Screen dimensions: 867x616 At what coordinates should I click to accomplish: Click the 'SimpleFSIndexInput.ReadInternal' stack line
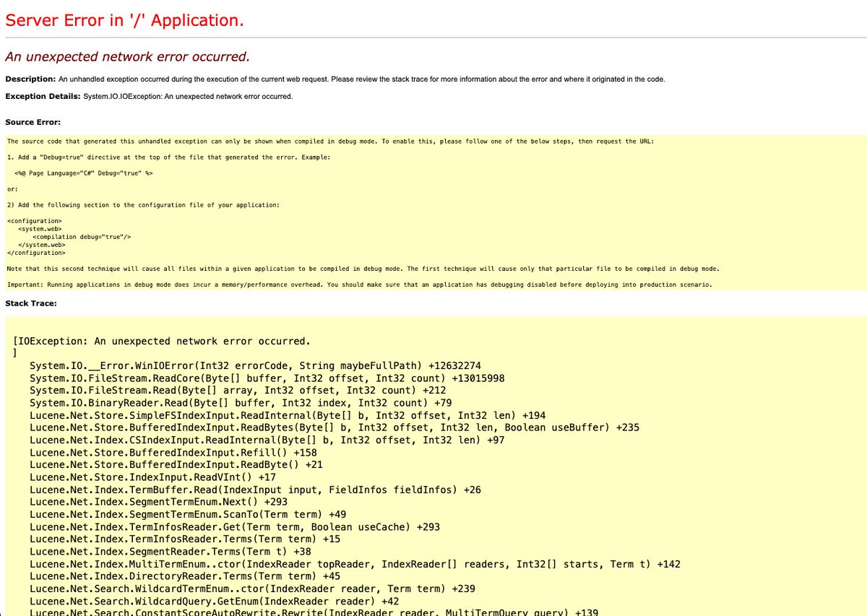(288, 415)
